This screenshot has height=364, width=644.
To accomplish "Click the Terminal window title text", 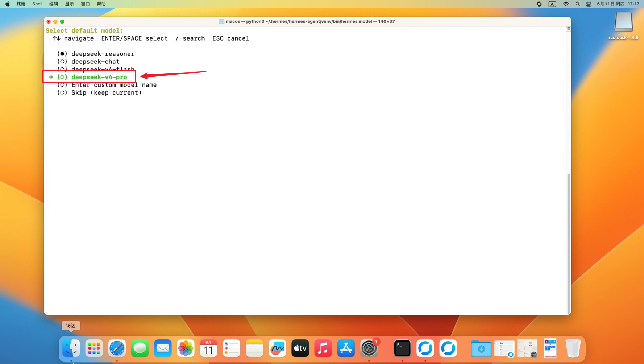I will pyautogui.click(x=310, y=21).
